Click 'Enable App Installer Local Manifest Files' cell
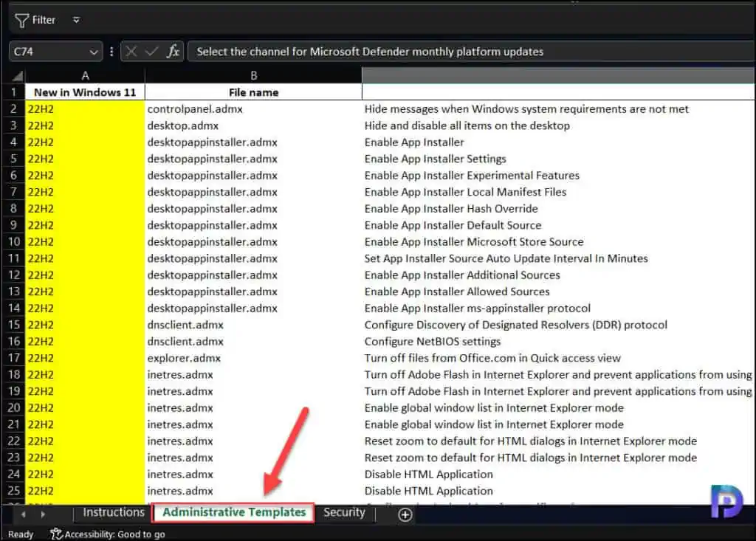 coord(558,192)
